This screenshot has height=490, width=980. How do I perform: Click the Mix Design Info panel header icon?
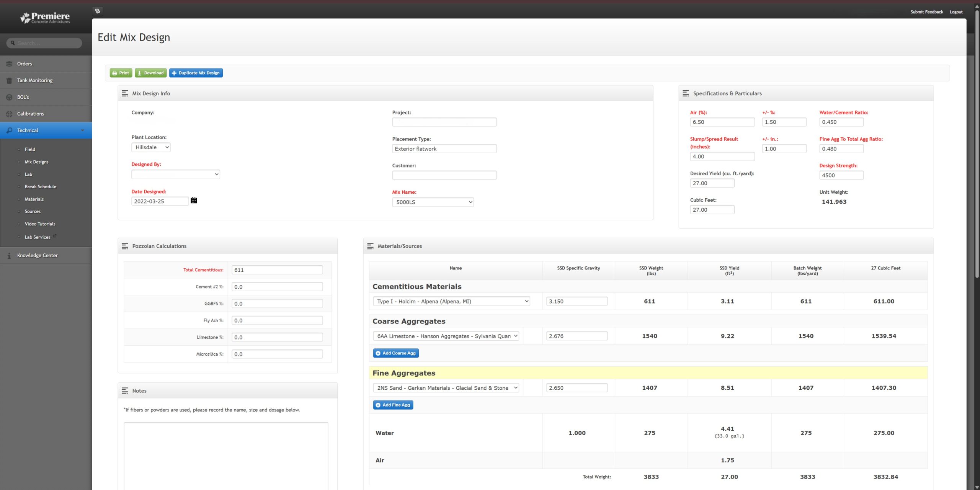[x=125, y=93]
